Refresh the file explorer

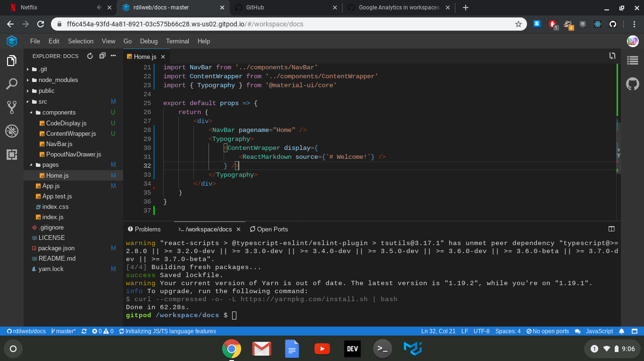pyautogui.click(x=90, y=56)
